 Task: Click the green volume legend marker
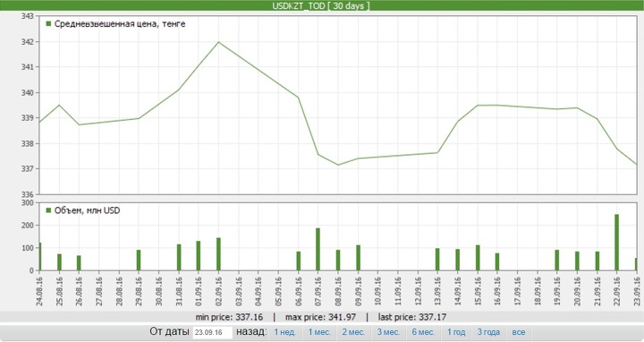[49, 210]
